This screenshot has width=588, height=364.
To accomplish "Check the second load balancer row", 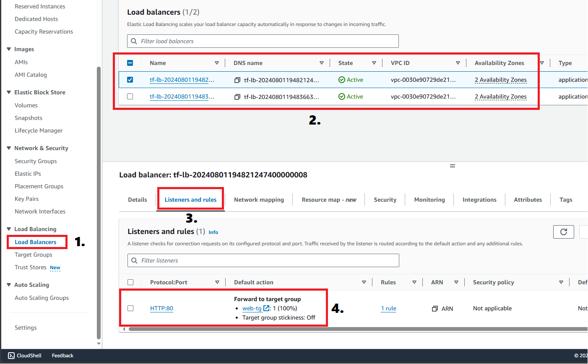I will (x=130, y=96).
